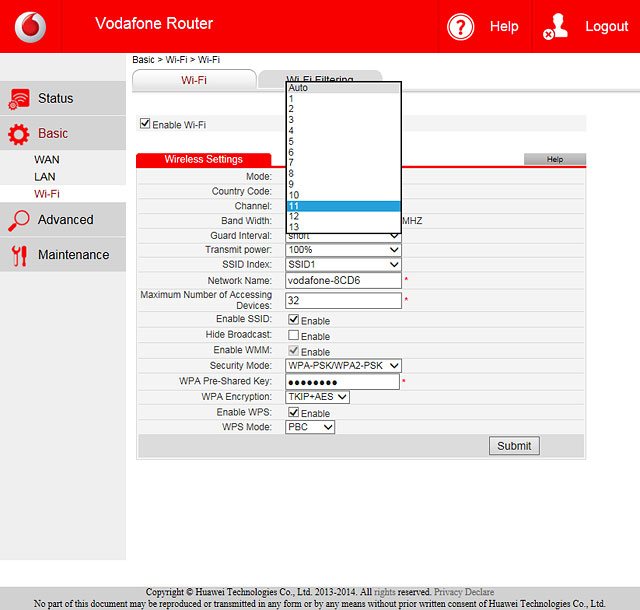Check the Hide Broadcast checkbox
This screenshot has width=640, height=610.
click(x=294, y=335)
